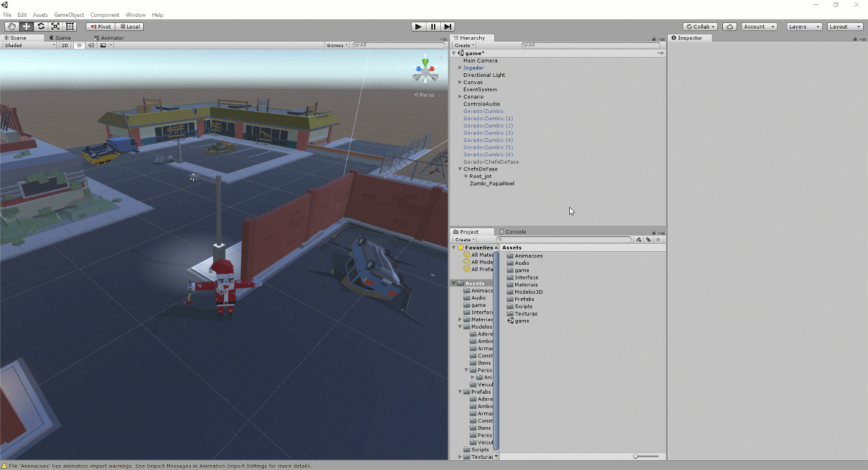Click the Pivot toggle button
Image resolution: width=868 pixels, height=470 pixels.
(x=100, y=27)
